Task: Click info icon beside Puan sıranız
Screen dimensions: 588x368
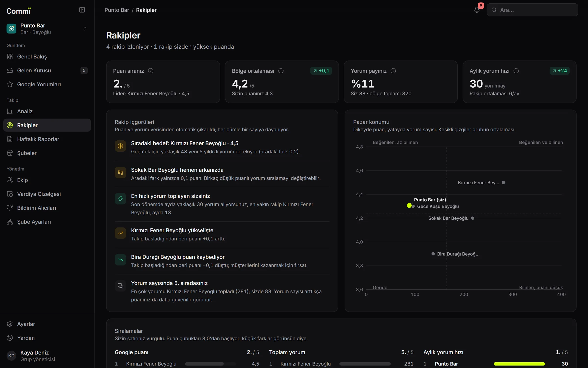Action: pyautogui.click(x=151, y=71)
